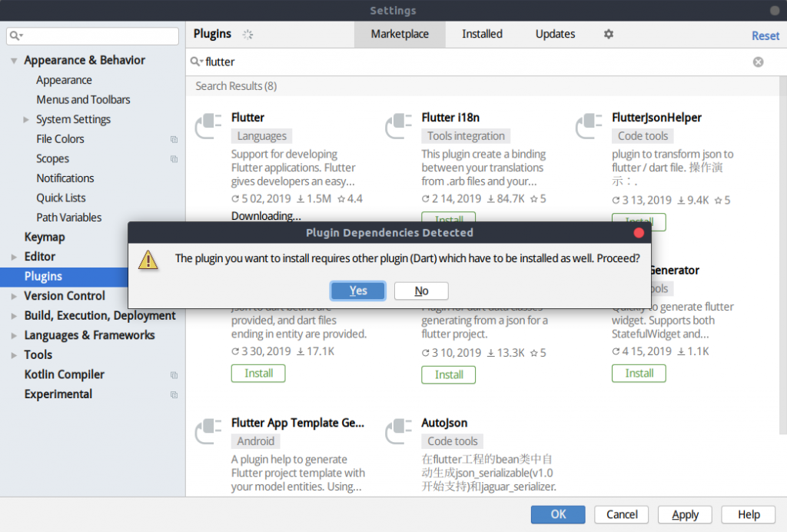The height and width of the screenshot is (532, 787).
Task: Click the Flutter App Template plugin icon
Action: (x=208, y=431)
